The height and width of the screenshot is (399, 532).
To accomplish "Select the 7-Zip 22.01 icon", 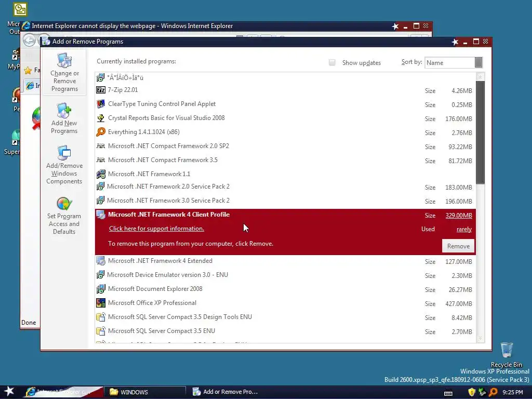I will pyautogui.click(x=101, y=90).
